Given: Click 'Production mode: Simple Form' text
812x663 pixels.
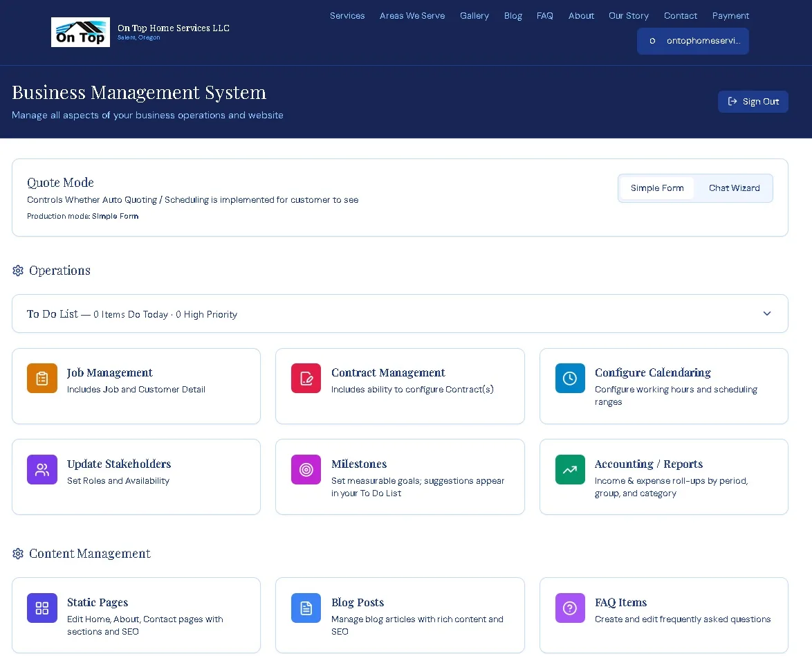Looking at the screenshot, I should pos(83,216).
